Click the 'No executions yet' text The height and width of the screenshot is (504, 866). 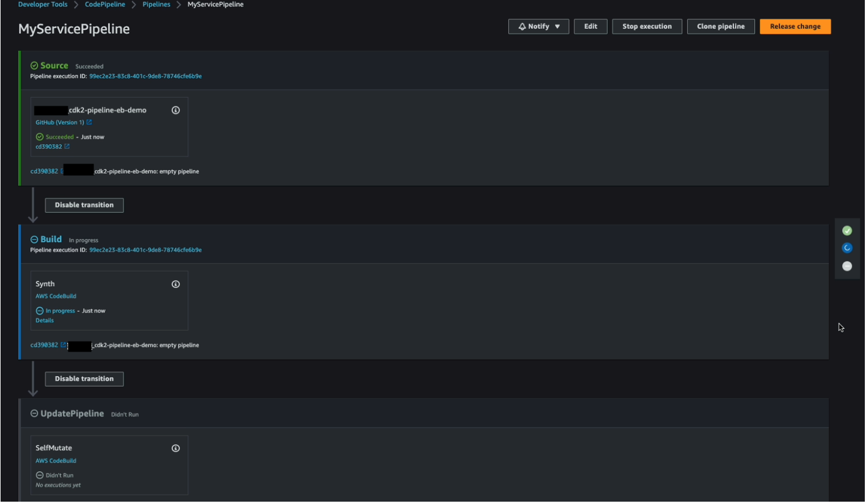(x=58, y=486)
